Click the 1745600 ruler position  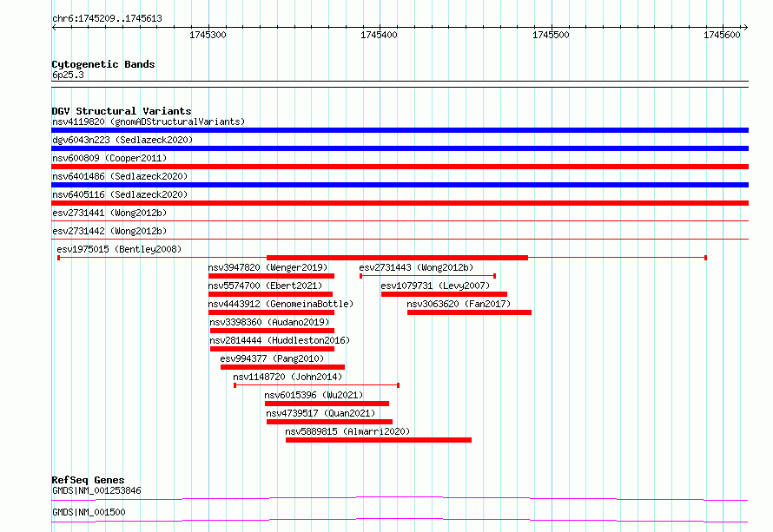tap(722, 35)
